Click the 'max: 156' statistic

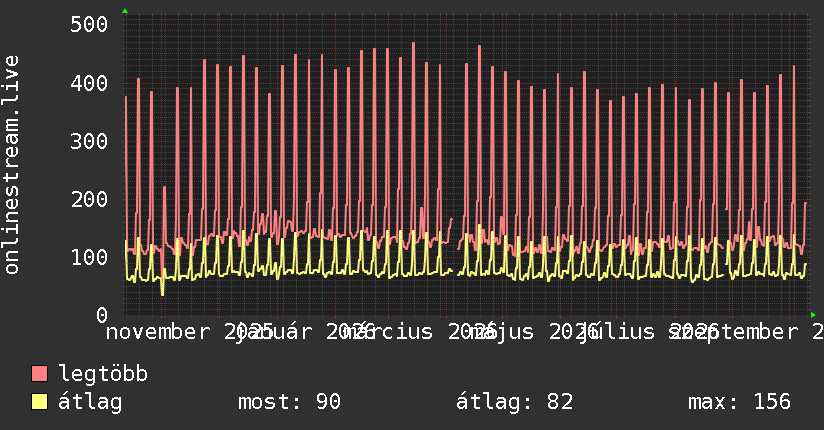point(739,402)
